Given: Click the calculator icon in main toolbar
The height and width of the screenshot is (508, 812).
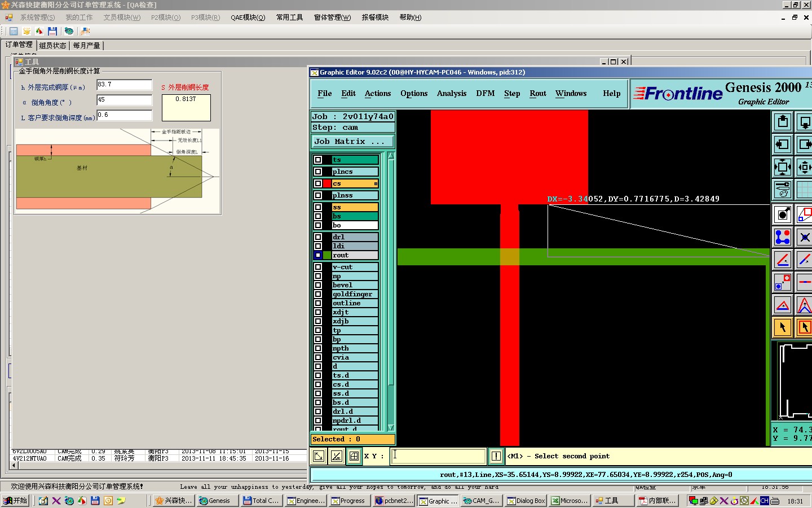Looking at the screenshot, I should pos(14,31).
